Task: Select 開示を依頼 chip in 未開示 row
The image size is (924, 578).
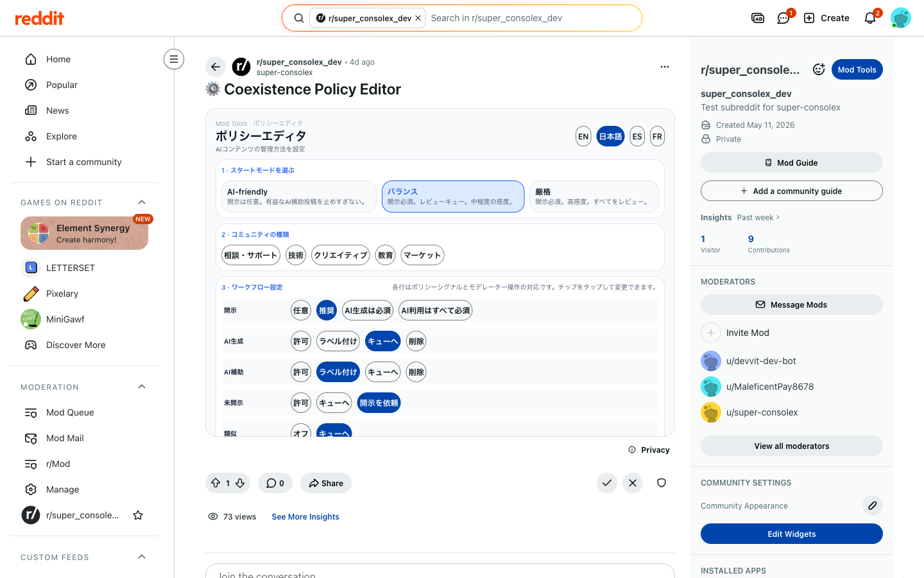Action: 379,403
